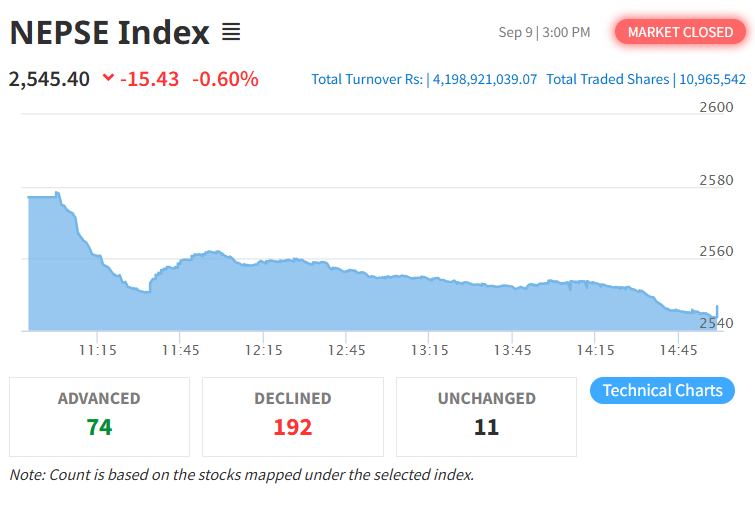This screenshot has width=755, height=510.
Task: Click the 2580 y-axis label
Action: click(x=716, y=180)
